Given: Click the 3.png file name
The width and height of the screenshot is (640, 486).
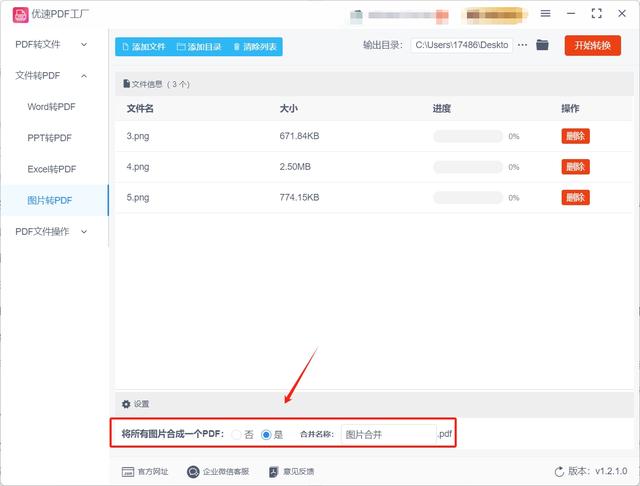Looking at the screenshot, I should (138, 136).
